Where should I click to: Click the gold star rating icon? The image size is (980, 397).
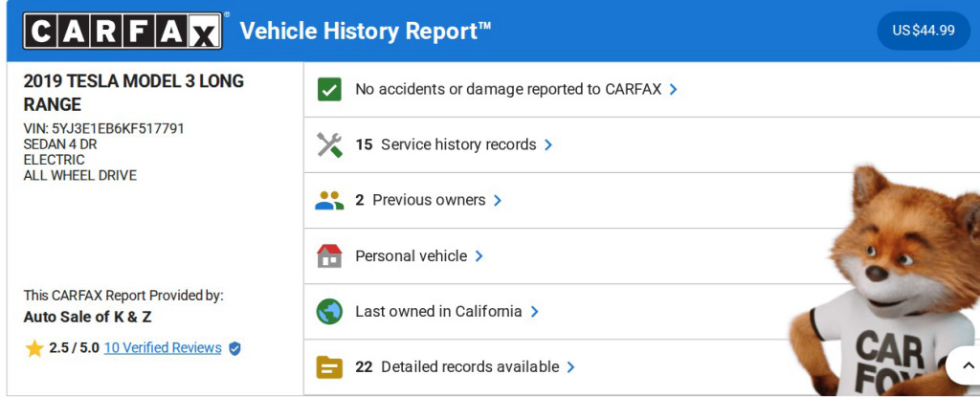click(34, 348)
